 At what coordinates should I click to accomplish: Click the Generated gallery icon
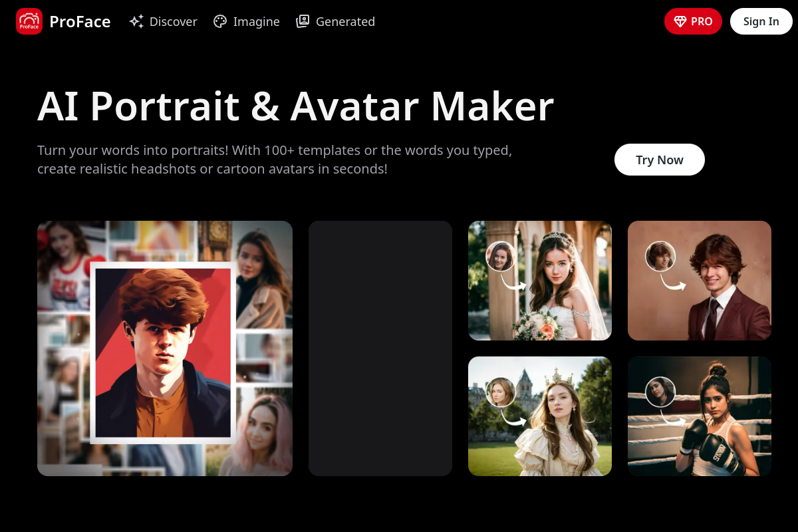click(303, 21)
